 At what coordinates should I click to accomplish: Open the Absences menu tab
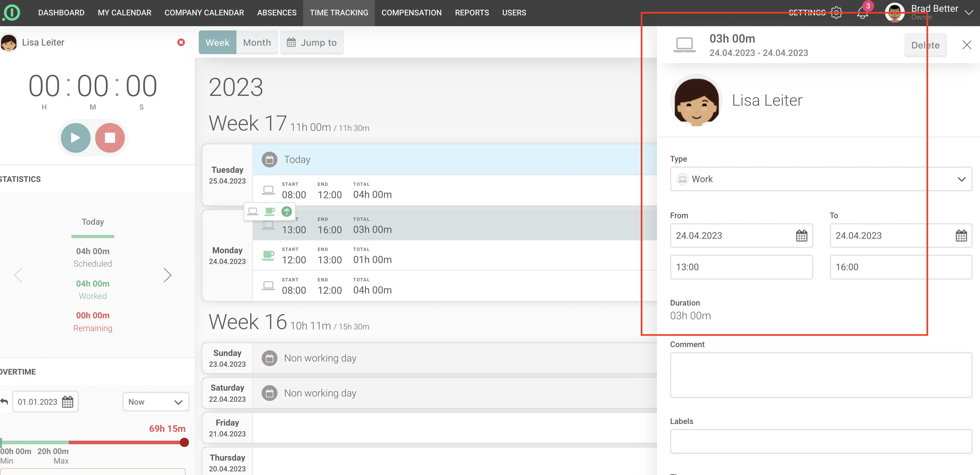pyautogui.click(x=277, y=12)
